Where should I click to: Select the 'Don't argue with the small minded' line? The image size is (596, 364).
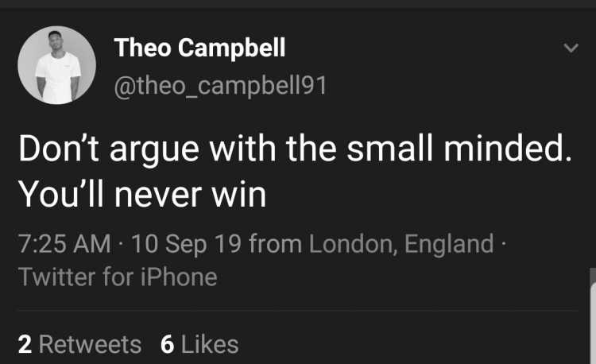pyautogui.click(x=296, y=149)
